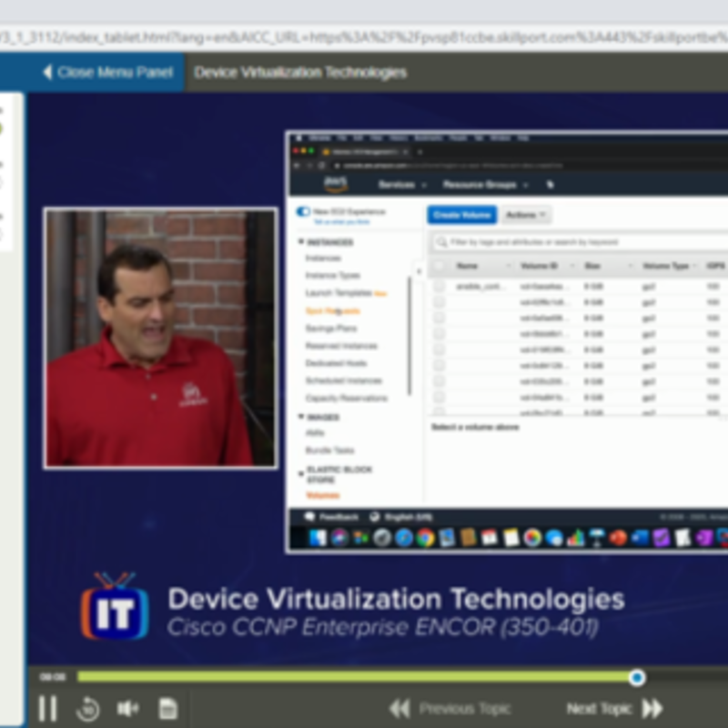Click the IT course logo
Viewport: 728px width, 728px height.
pos(115,606)
